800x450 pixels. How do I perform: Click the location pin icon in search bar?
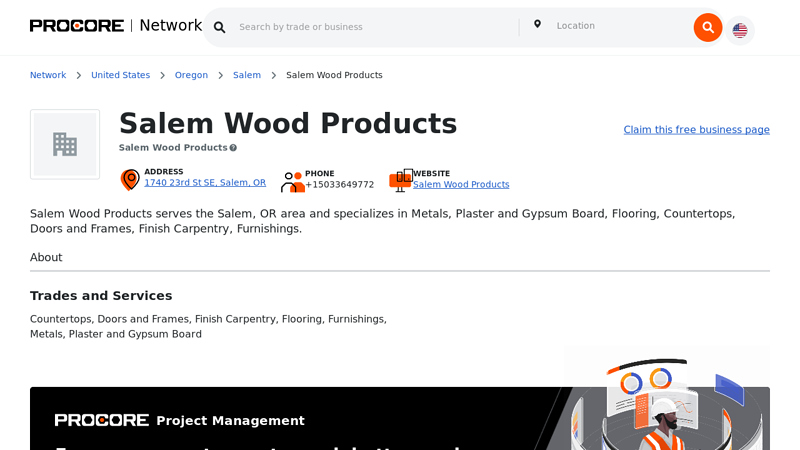tap(537, 24)
